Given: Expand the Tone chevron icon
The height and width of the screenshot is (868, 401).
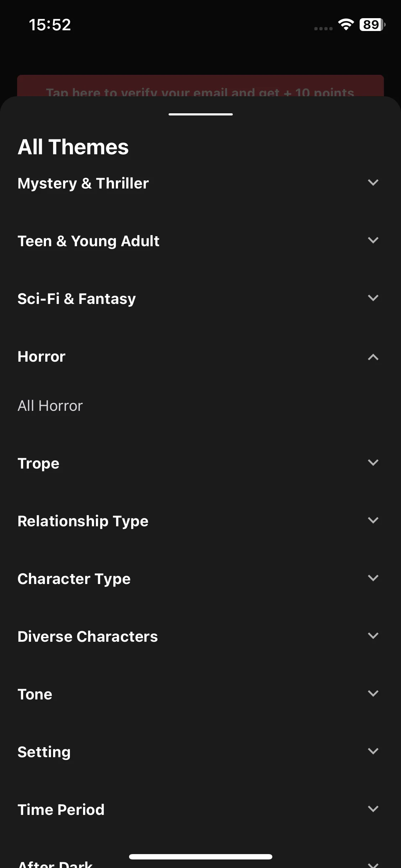Looking at the screenshot, I should click(x=373, y=694).
